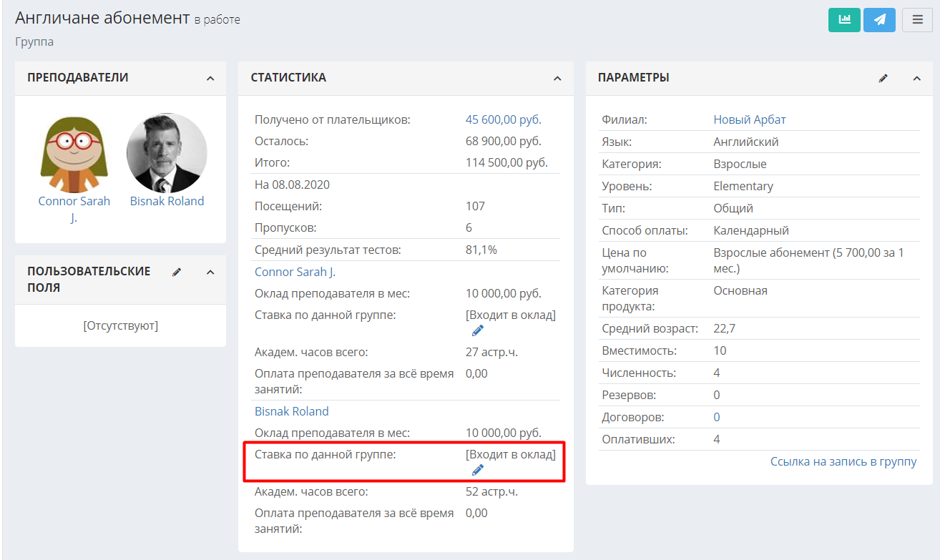Image resolution: width=940 pixels, height=560 pixels.
Task: Click Ссылка на запись в группу
Action: click(x=843, y=461)
